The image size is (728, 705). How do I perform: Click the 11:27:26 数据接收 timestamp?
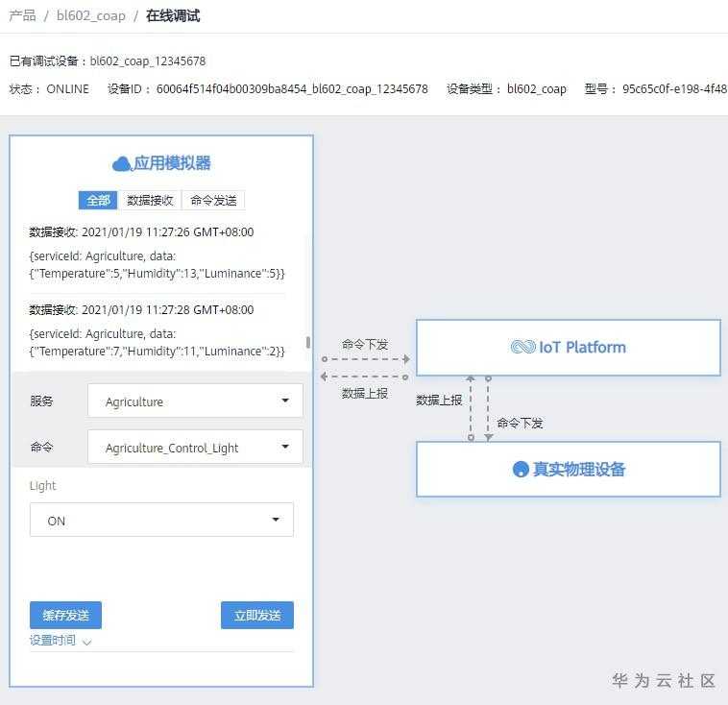point(141,232)
